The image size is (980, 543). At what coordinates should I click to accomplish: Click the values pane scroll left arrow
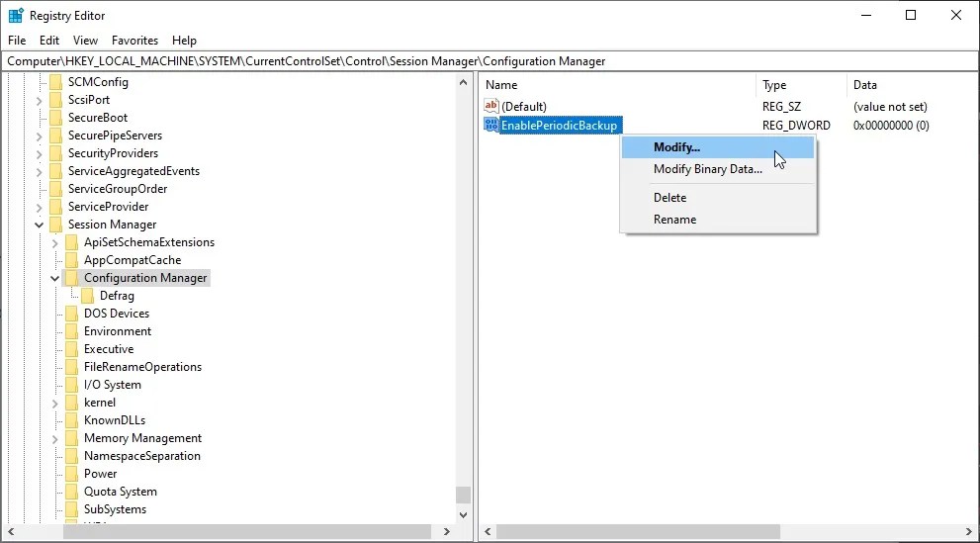(x=489, y=532)
